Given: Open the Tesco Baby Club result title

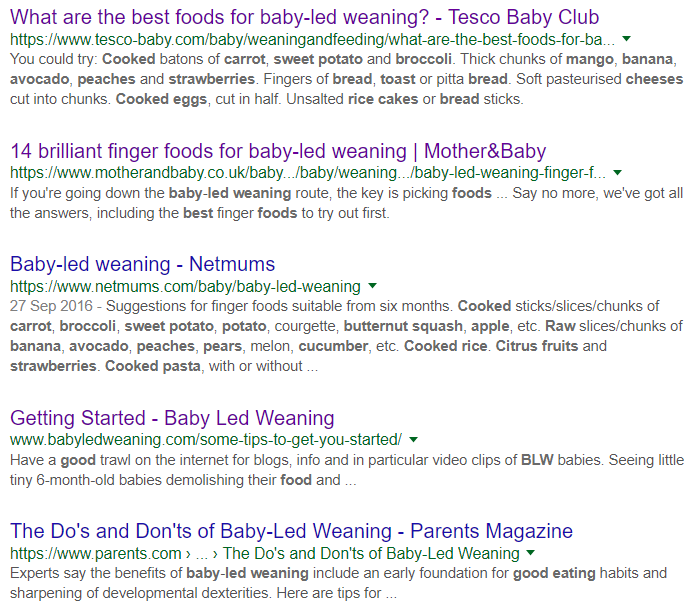Looking at the screenshot, I should (304, 17).
